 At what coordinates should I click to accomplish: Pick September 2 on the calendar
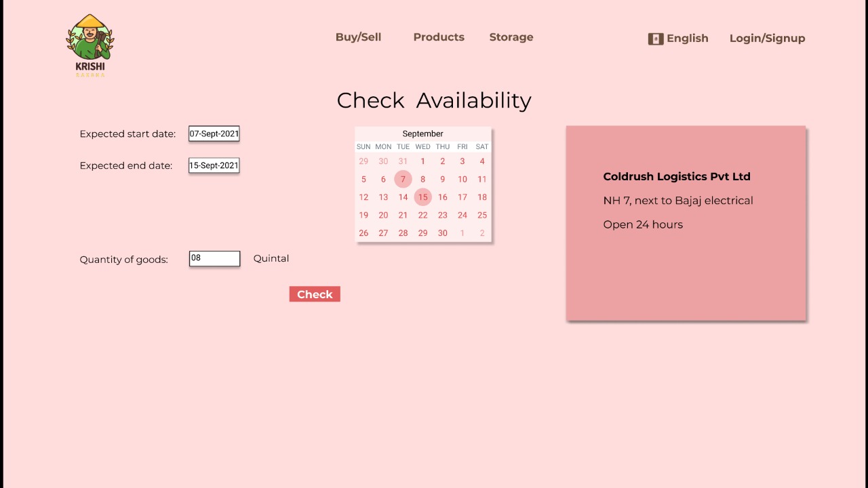pos(442,161)
